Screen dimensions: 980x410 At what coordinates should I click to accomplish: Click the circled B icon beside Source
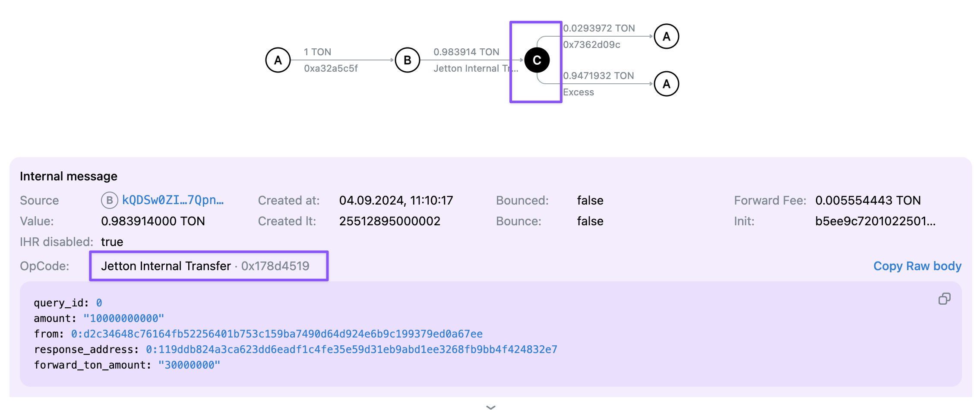[109, 200]
